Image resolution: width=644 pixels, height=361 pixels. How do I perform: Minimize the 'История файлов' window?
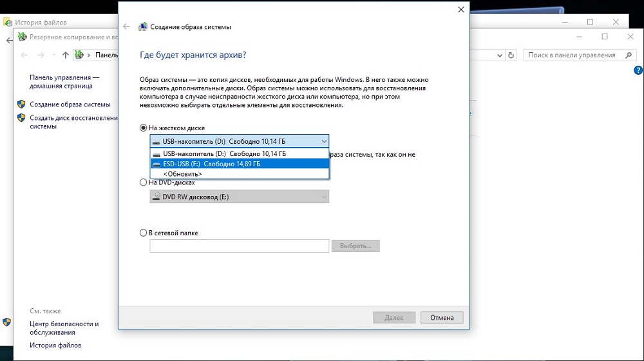point(565,22)
